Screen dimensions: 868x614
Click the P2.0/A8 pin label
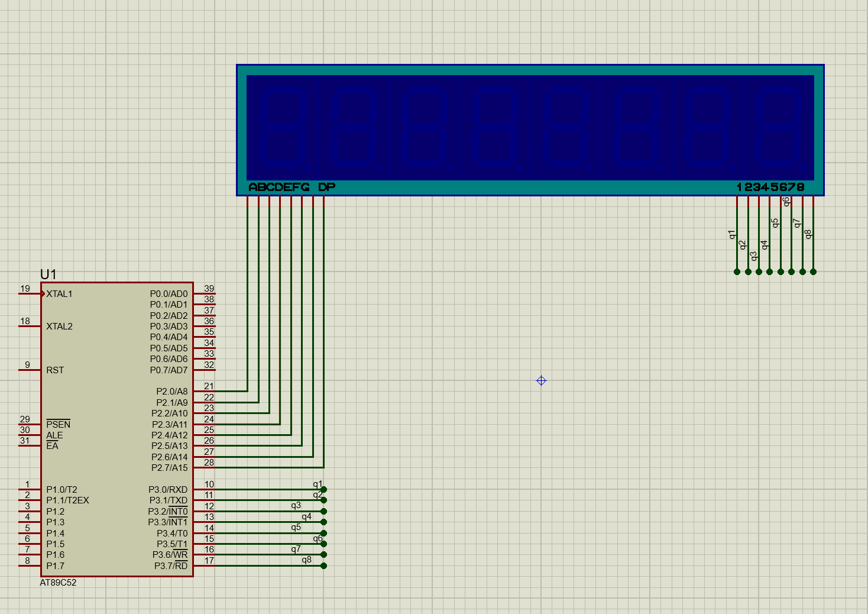click(x=171, y=392)
